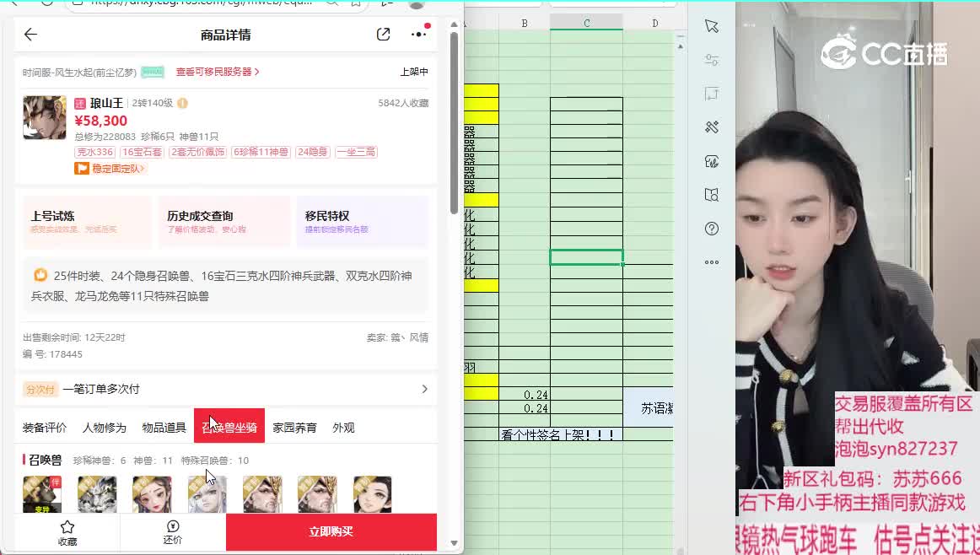Image resolution: width=980 pixels, height=555 pixels.
Task: Open the book search icon in the sidebar
Action: coord(711,195)
